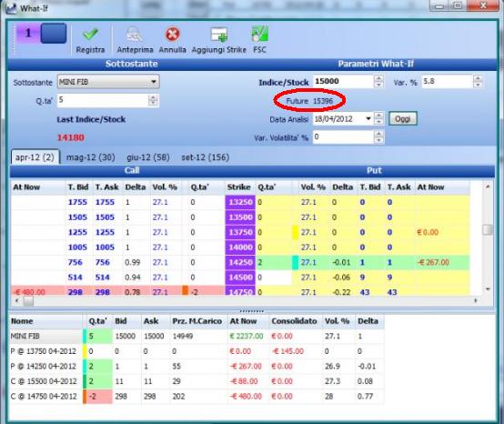504x424 pixels.
Task: Open the FSC toolbar icon
Action: click(x=259, y=34)
